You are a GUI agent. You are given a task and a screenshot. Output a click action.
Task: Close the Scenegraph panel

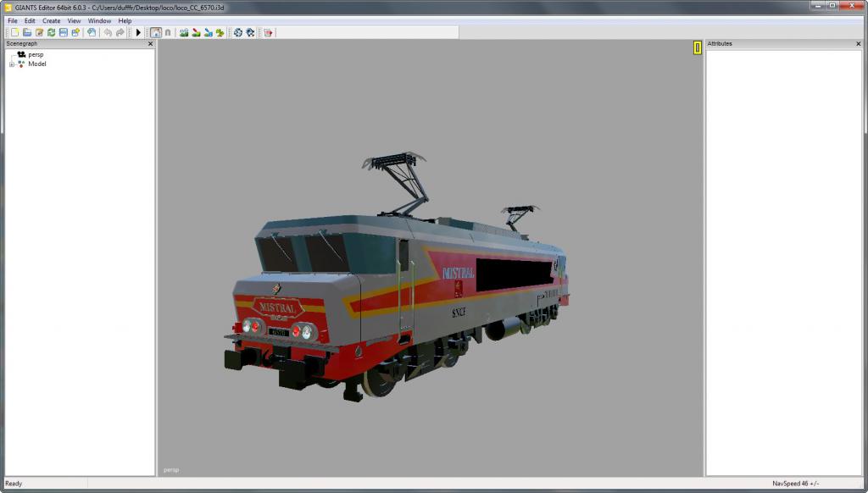[151, 44]
